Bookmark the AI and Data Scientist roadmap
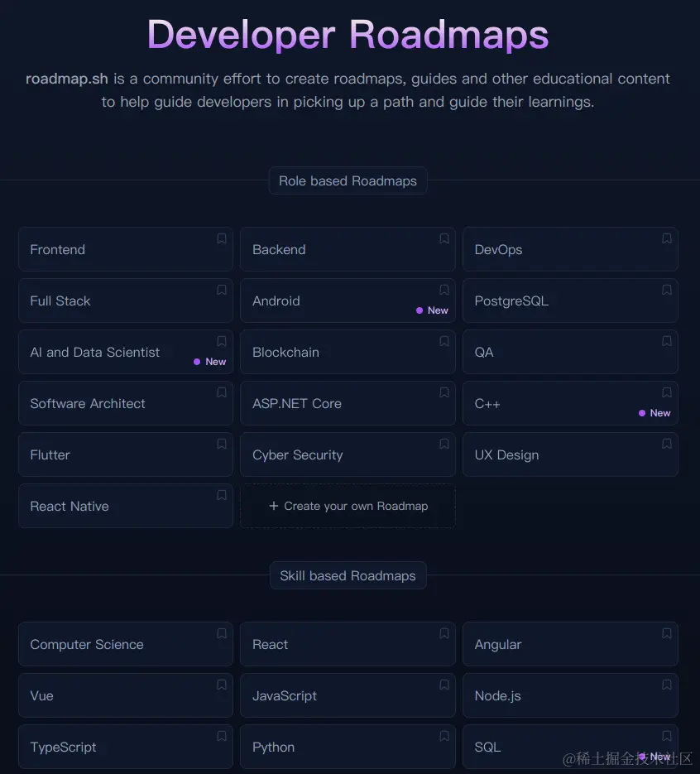The width and height of the screenshot is (700, 774). 222,342
